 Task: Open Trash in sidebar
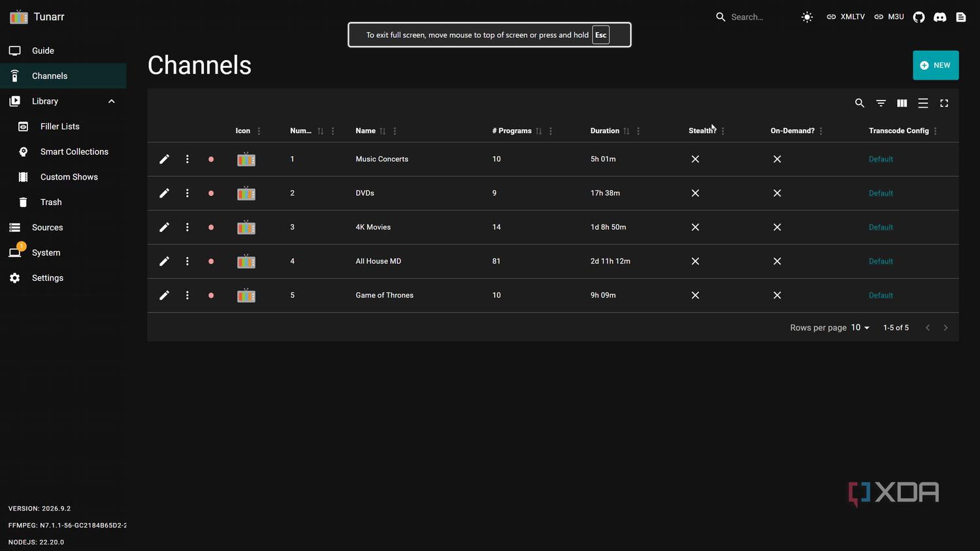click(63, 202)
